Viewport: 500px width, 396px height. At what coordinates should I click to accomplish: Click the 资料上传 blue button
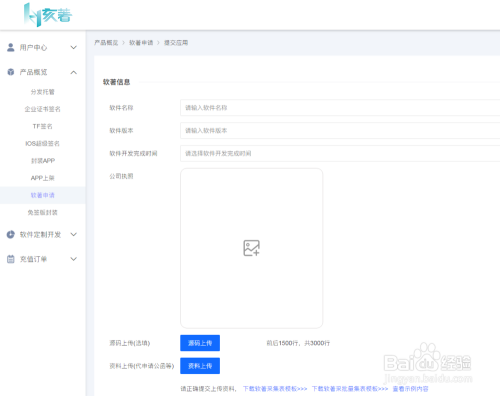[200, 366]
